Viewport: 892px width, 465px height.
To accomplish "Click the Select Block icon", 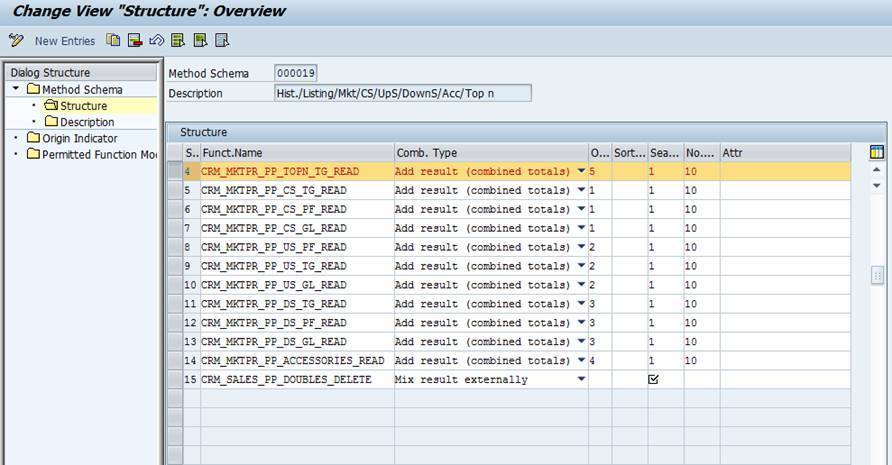I will pos(200,40).
